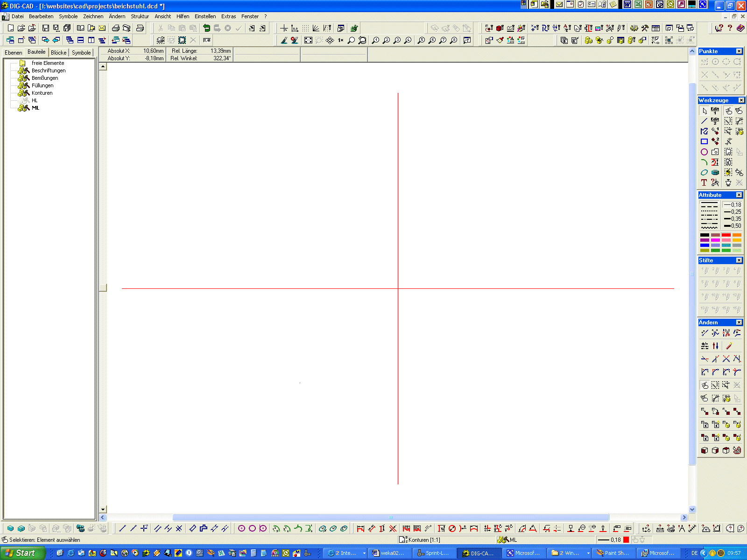Switch to the Blöcke tab

click(59, 53)
